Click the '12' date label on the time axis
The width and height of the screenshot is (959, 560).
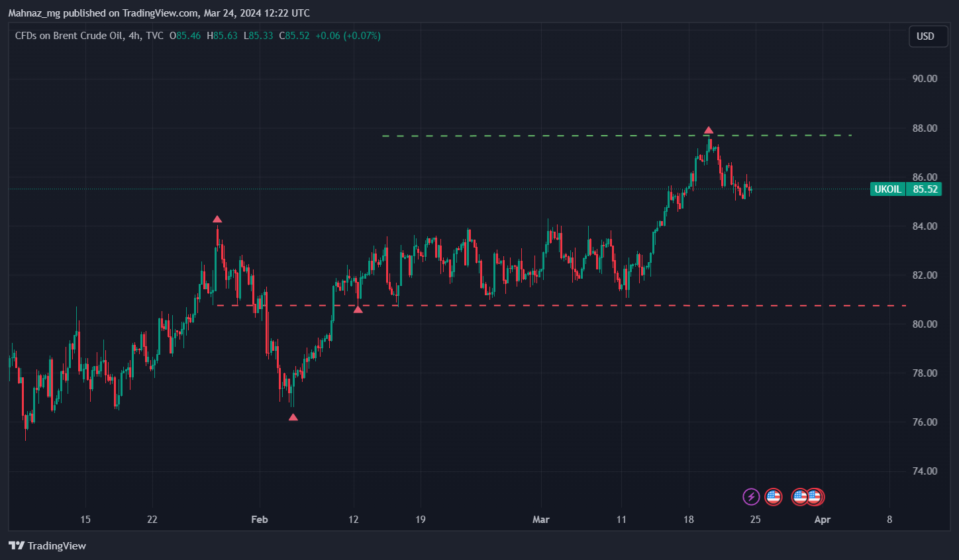(354, 520)
